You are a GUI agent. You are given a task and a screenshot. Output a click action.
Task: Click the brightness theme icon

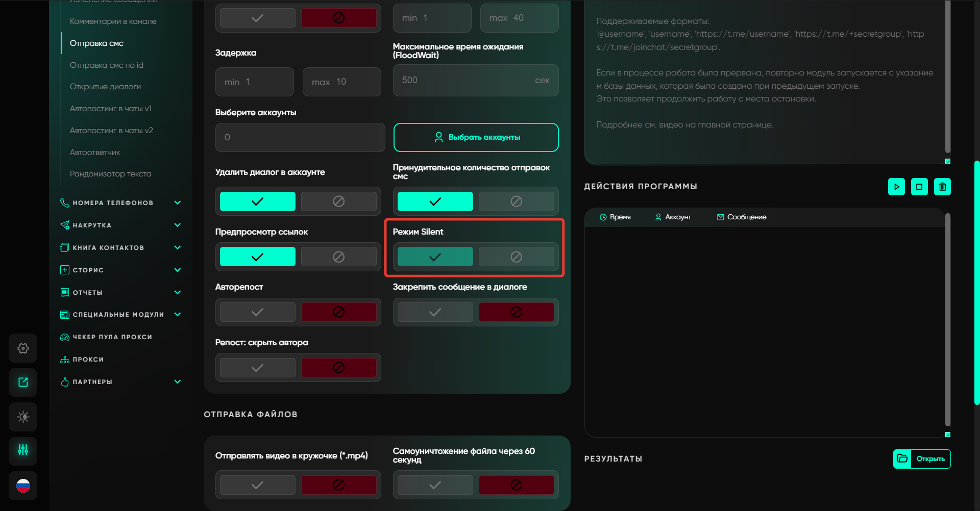[x=23, y=417]
